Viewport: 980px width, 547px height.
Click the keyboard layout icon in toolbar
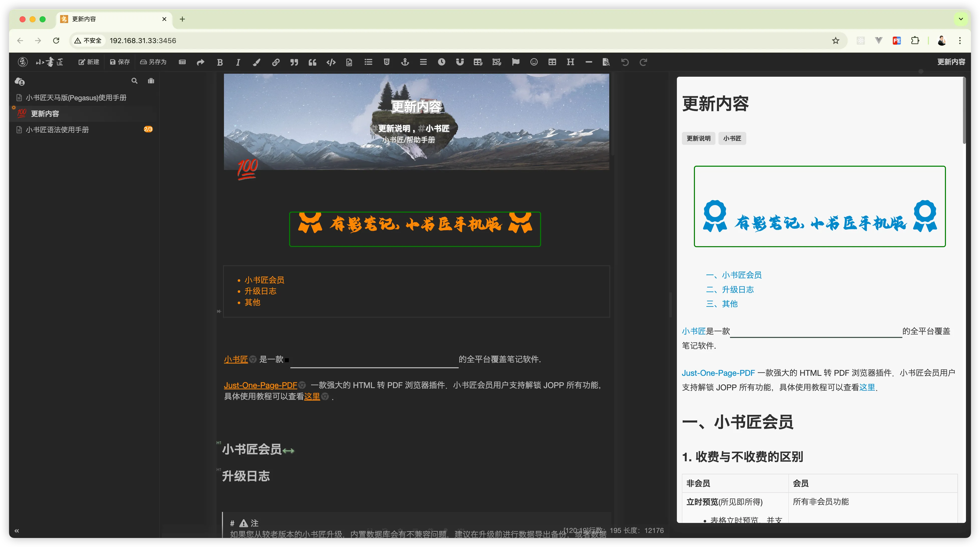[x=182, y=62]
